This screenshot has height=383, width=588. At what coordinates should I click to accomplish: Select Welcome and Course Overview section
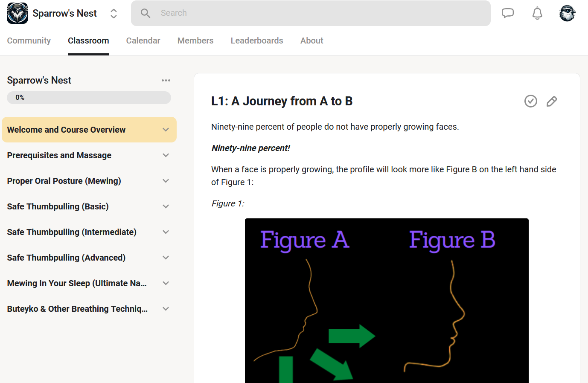point(89,130)
